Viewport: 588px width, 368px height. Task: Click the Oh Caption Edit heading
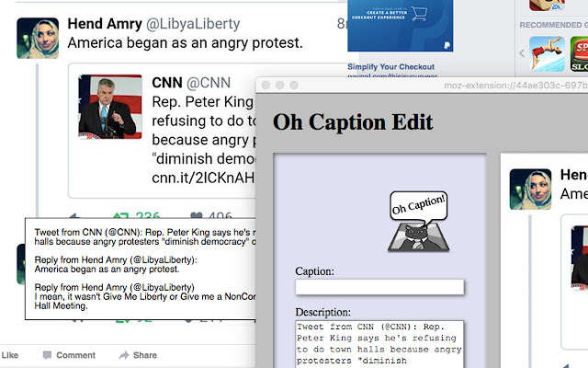pos(353,122)
